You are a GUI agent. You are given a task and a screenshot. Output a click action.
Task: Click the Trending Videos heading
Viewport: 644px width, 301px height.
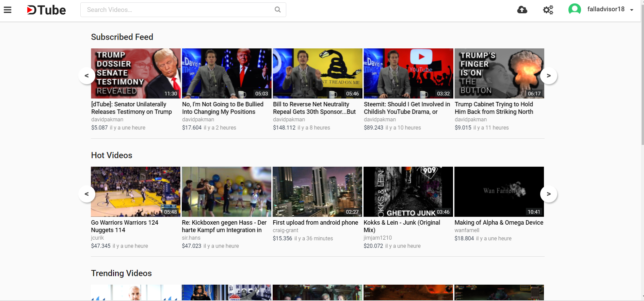point(122,273)
